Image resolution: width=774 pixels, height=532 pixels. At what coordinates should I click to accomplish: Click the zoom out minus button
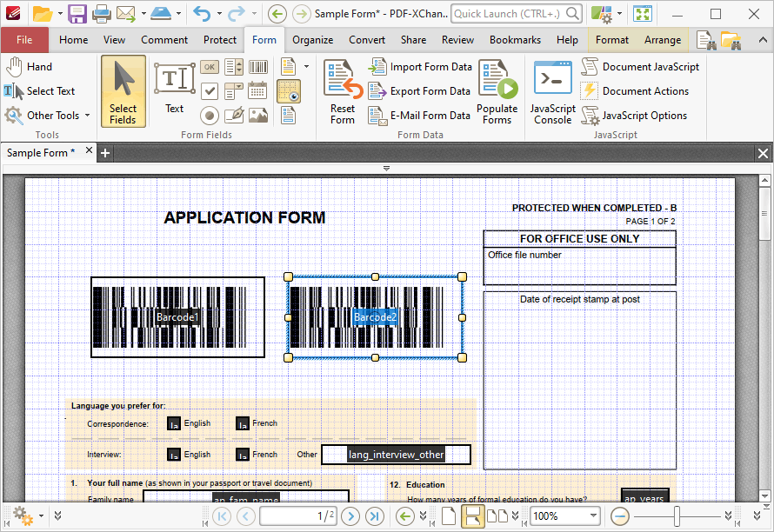point(619,516)
